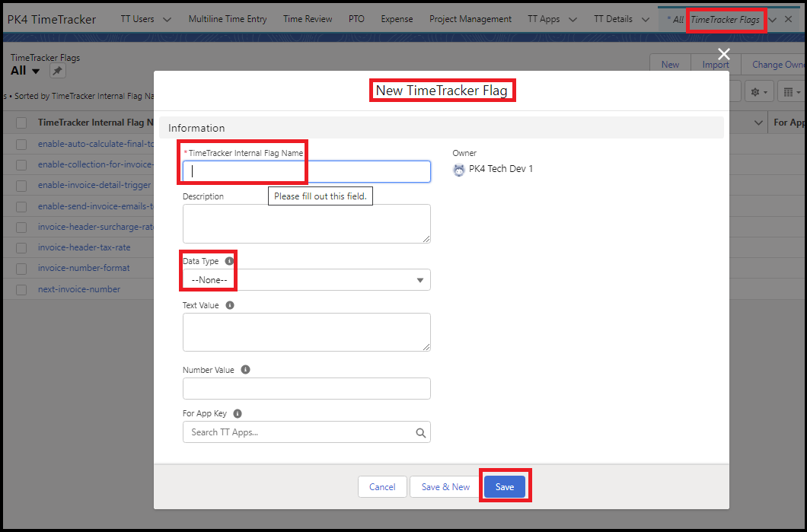Check the select-all checkbox in the list header
The image size is (807, 532).
(21, 122)
